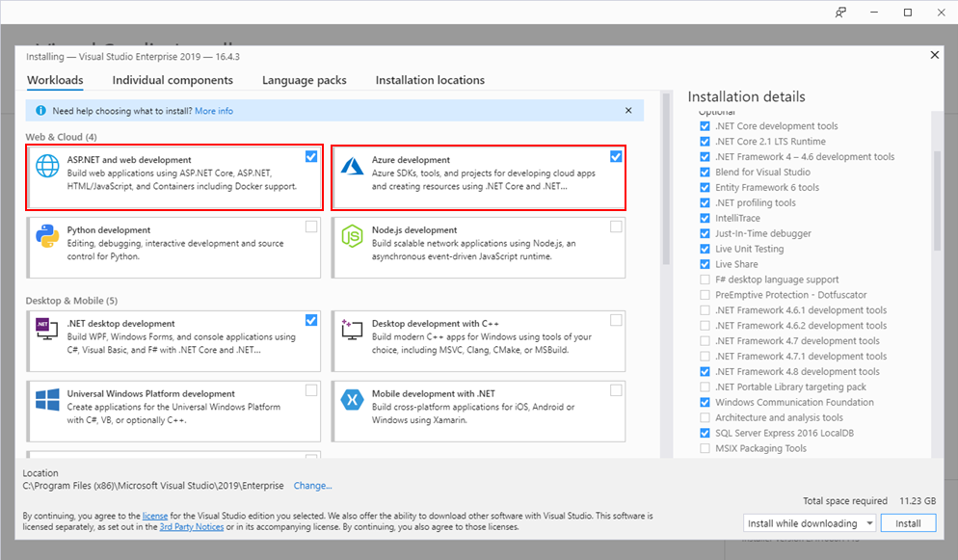Click the Mobile development with .NET Xamarin icon
The height and width of the screenshot is (560, 958).
pyautogui.click(x=353, y=400)
